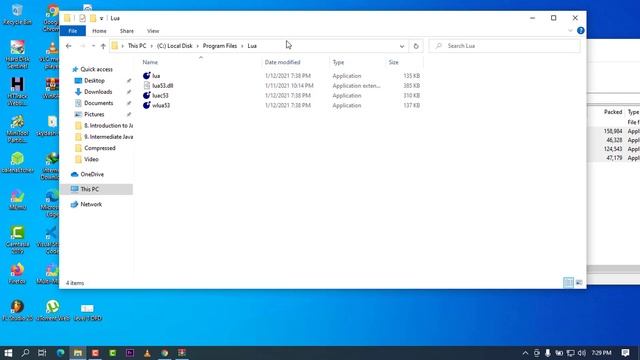Expand the ribbon using the chevron
The image size is (640, 360).
(570, 31)
